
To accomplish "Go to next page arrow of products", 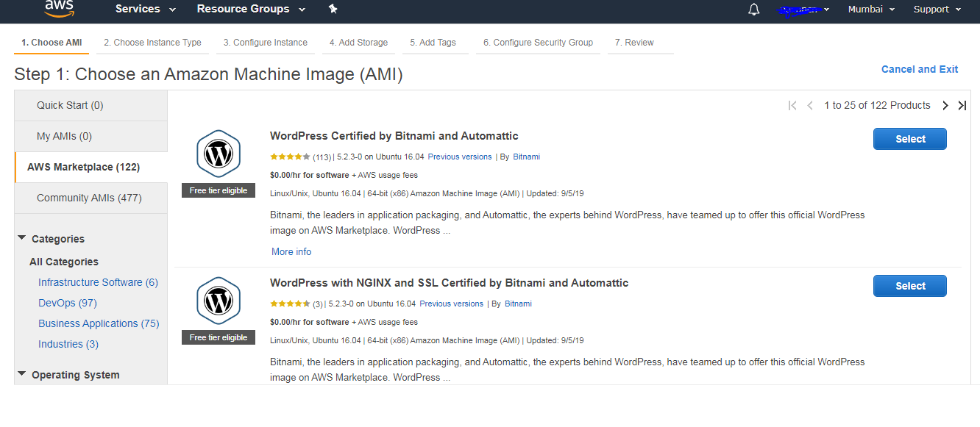I will (x=945, y=106).
